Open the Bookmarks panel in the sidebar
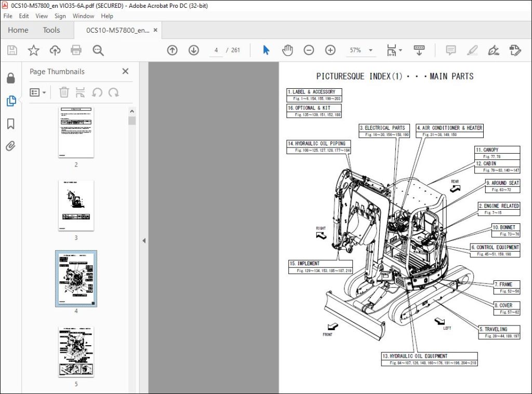532x394 pixels. [11, 124]
